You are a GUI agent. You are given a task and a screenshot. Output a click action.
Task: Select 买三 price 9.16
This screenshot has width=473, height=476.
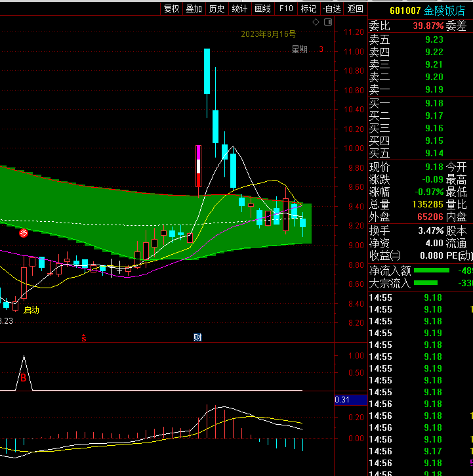434,128
